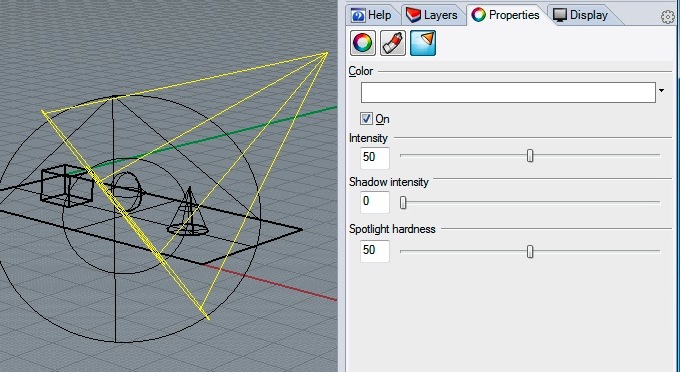680x372 pixels.
Task: Open the object properties color wheel icon
Action: (x=363, y=42)
